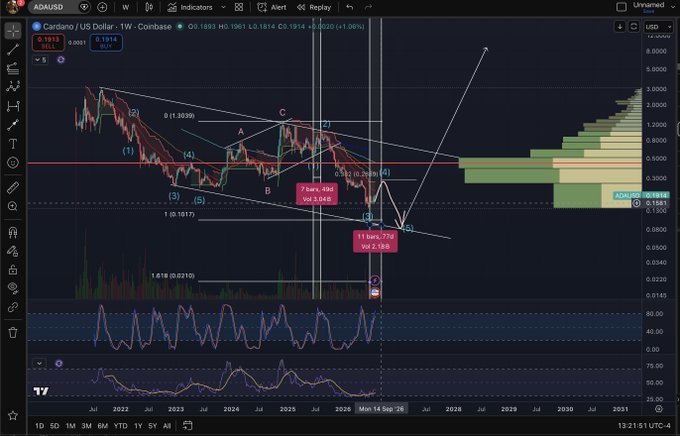Select the 1M time range

70,426
